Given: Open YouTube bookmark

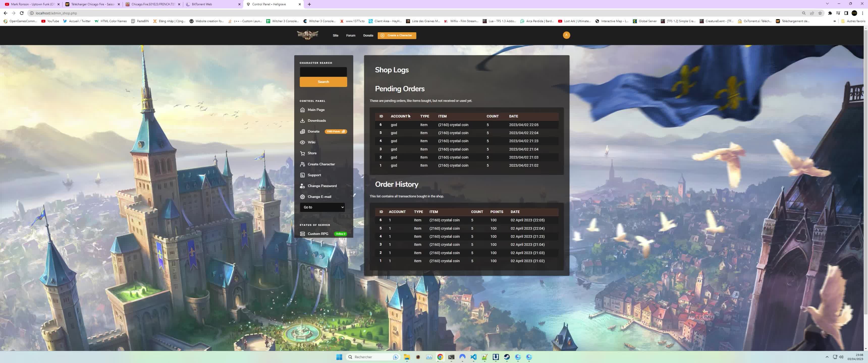Looking at the screenshot, I should 50,21.
